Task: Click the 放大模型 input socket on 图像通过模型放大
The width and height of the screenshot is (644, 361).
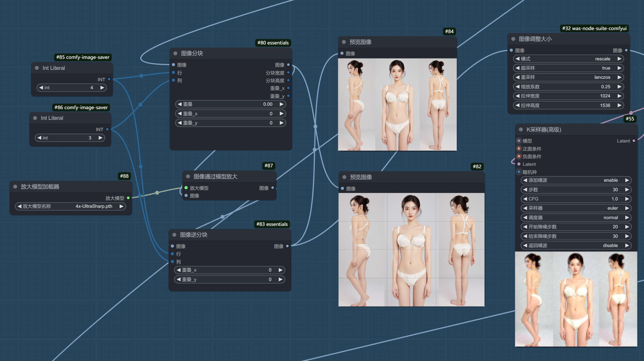Action: click(x=186, y=188)
